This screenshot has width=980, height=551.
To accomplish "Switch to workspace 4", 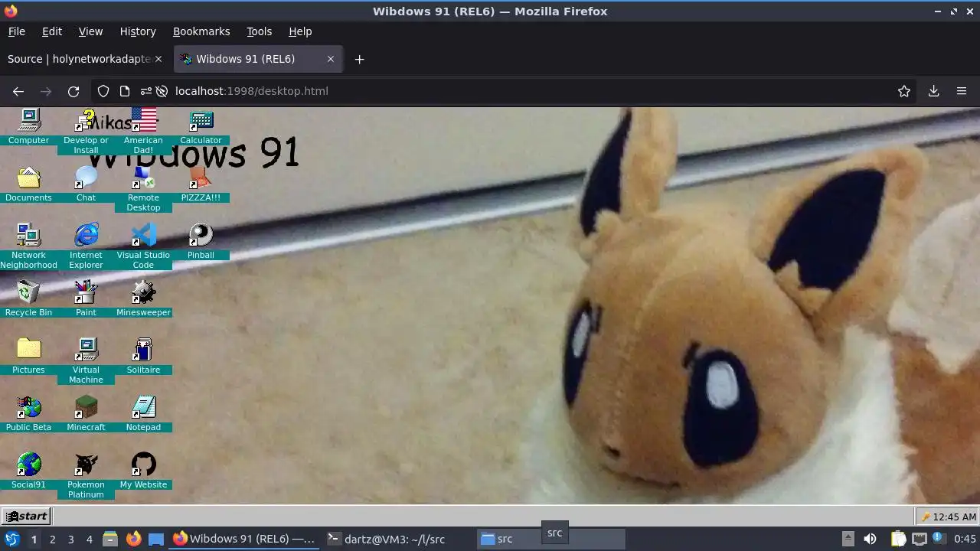I will click(89, 539).
